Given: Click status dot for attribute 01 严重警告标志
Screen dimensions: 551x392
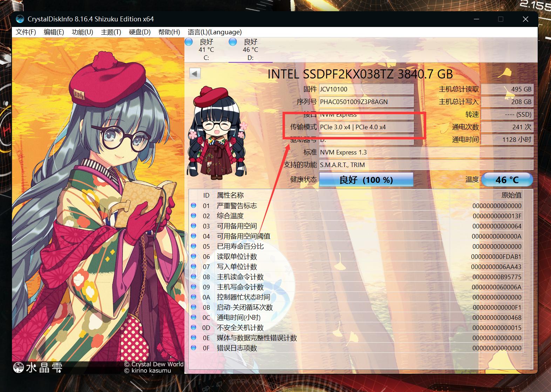Looking at the screenshot, I should coord(193,206).
